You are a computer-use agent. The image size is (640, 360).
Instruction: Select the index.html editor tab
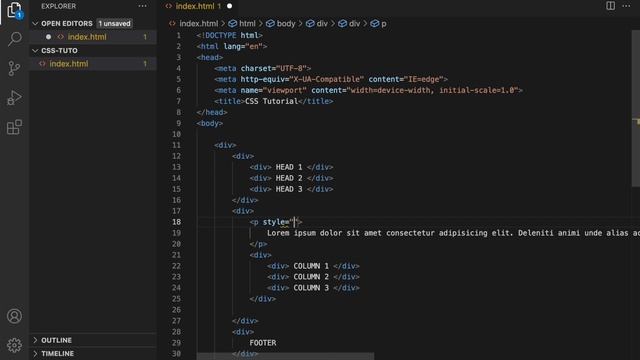click(x=198, y=6)
